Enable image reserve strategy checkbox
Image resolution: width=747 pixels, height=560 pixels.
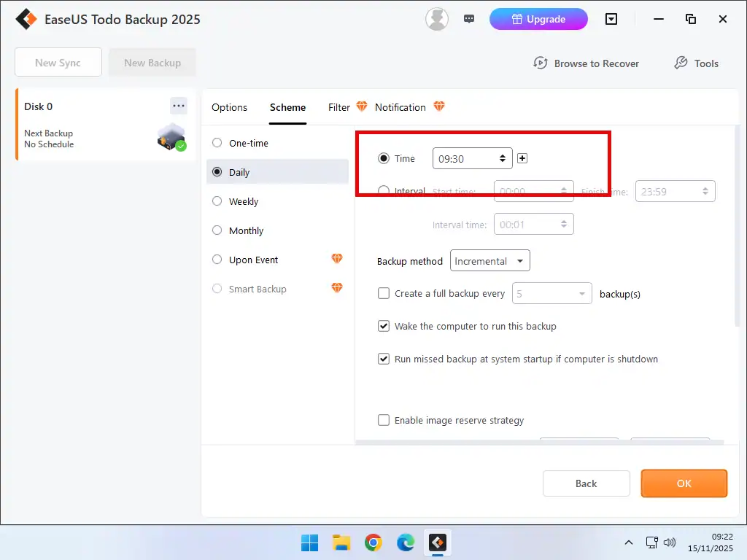pyautogui.click(x=384, y=420)
